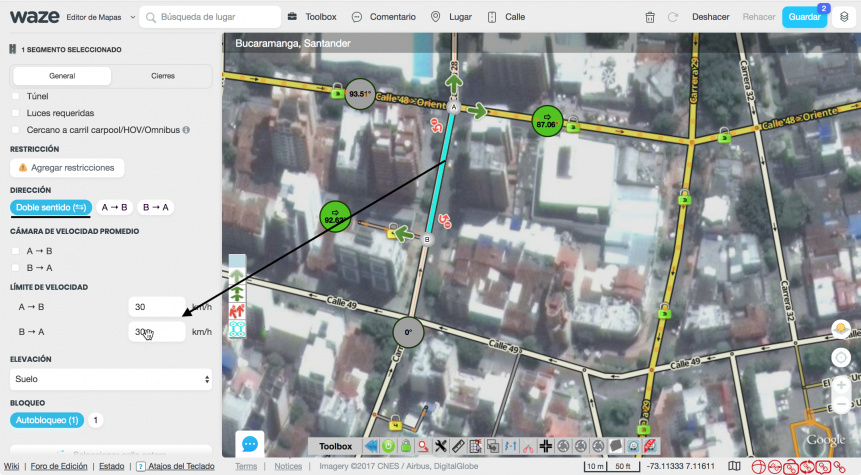Open the layers panel icon
This screenshot has height=475, width=861.
click(x=841, y=17)
